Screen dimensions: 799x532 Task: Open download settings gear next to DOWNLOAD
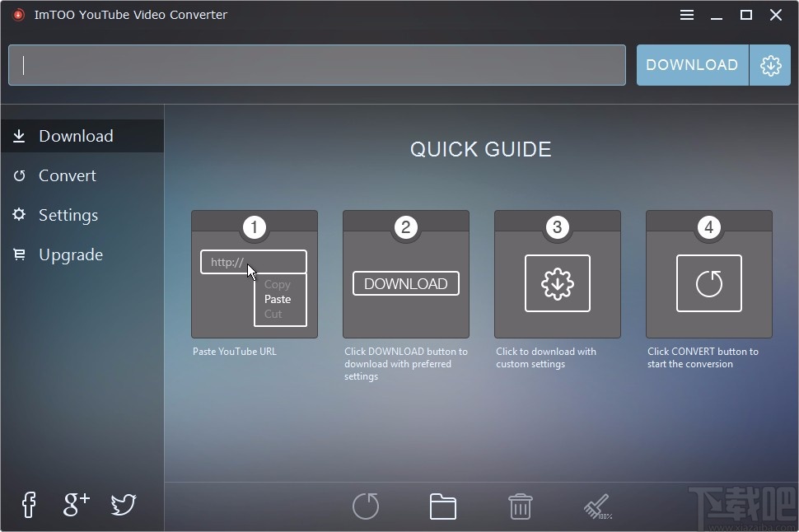pos(770,64)
